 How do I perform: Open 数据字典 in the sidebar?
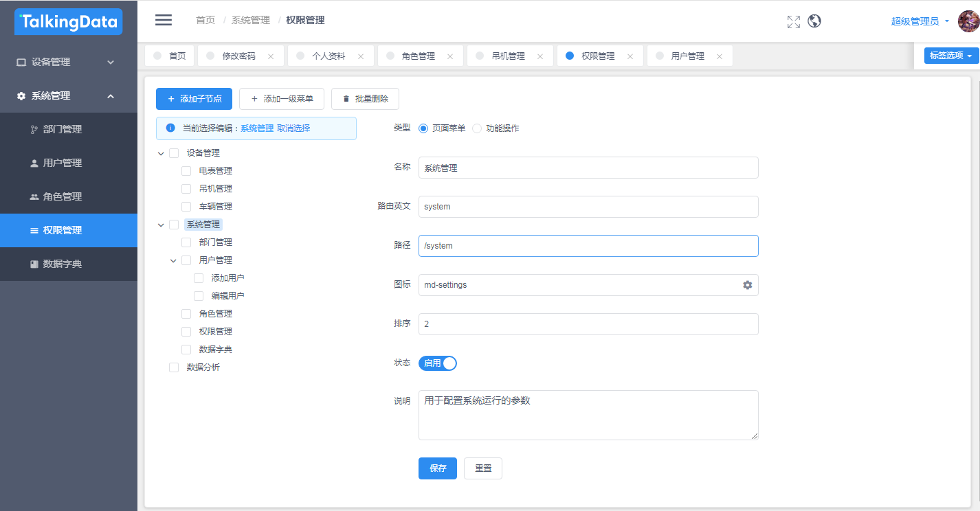point(62,264)
